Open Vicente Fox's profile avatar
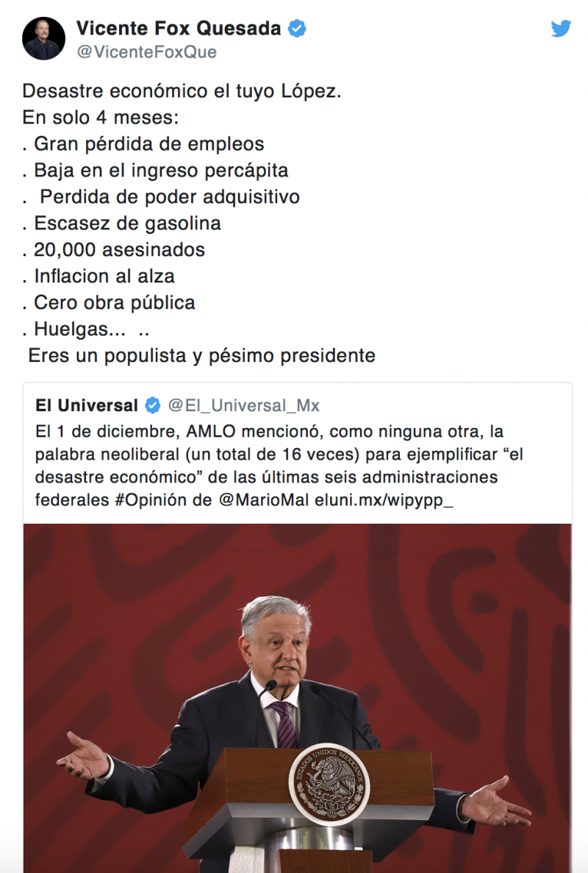The width and height of the screenshot is (588, 873). click(x=41, y=38)
